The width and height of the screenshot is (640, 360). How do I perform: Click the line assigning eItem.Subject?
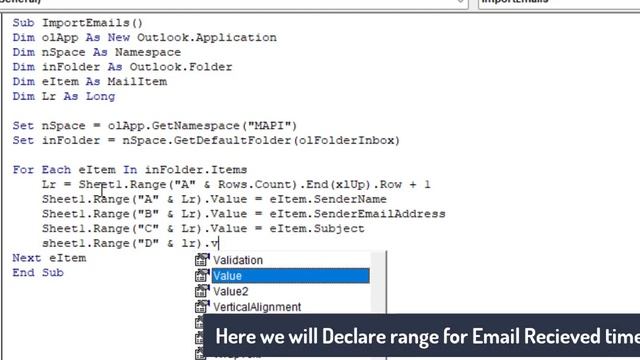coord(203,229)
